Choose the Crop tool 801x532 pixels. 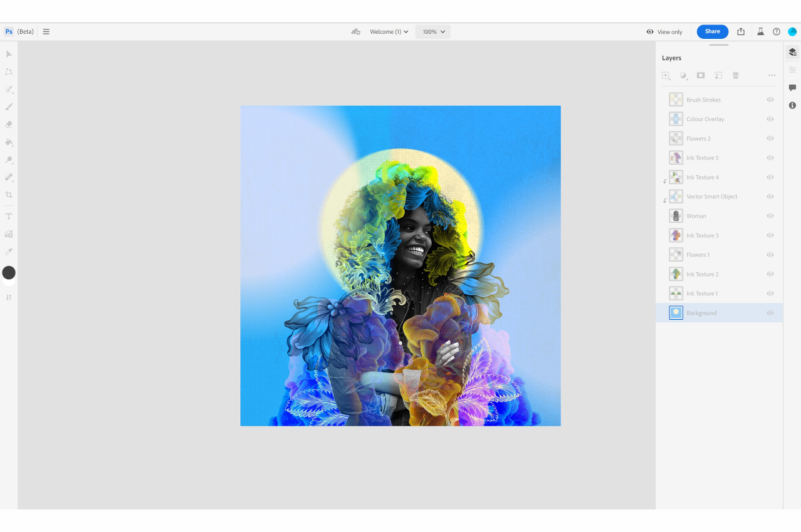[9, 195]
